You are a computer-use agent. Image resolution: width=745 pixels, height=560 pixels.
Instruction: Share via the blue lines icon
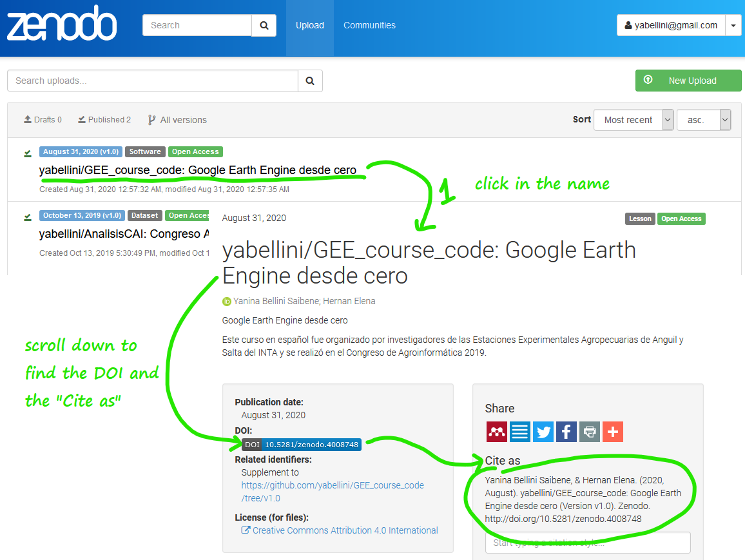pyautogui.click(x=520, y=432)
